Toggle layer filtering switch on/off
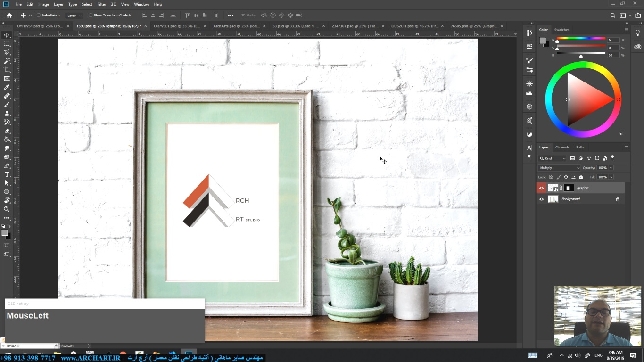The height and width of the screenshot is (362, 644). click(x=612, y=158)
